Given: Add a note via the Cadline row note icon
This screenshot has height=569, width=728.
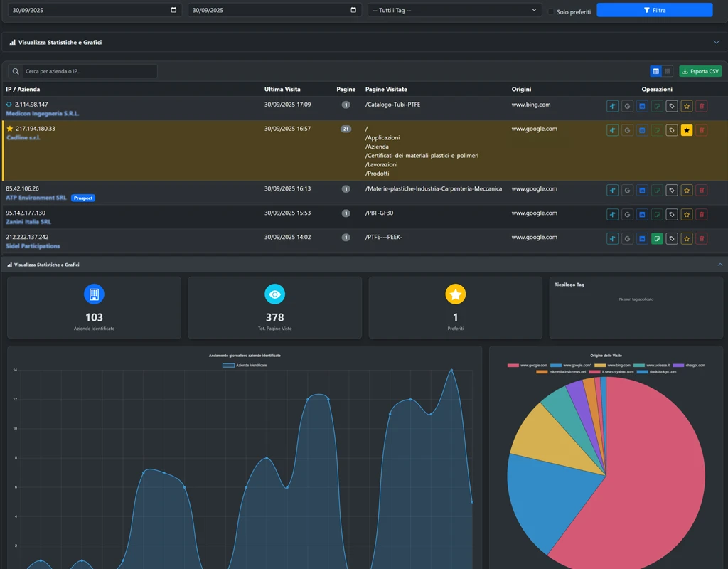Looking at the screenshot, I should [657, 131].
